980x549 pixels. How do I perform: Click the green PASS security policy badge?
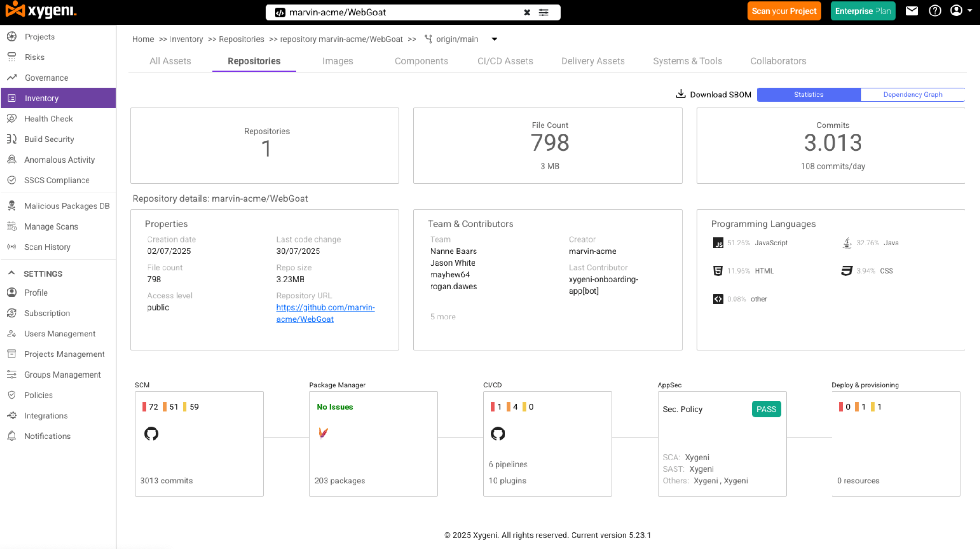766,409
